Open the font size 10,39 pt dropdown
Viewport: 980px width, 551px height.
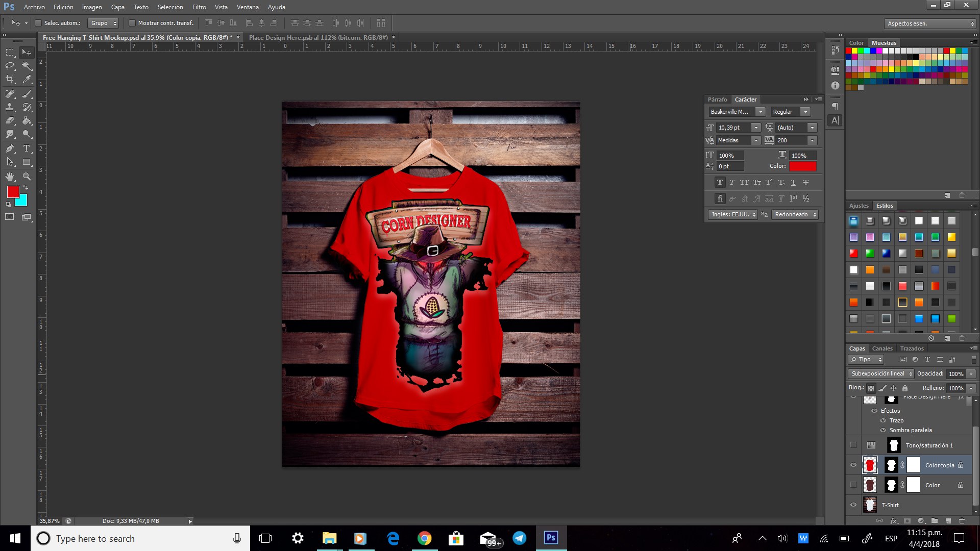756,128
